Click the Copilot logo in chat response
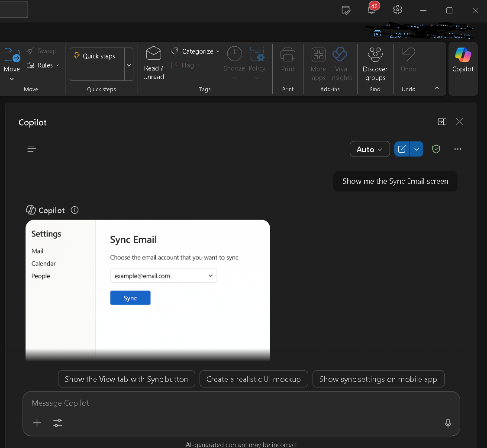Screen dimensions: 487x448 coord(31,210)
